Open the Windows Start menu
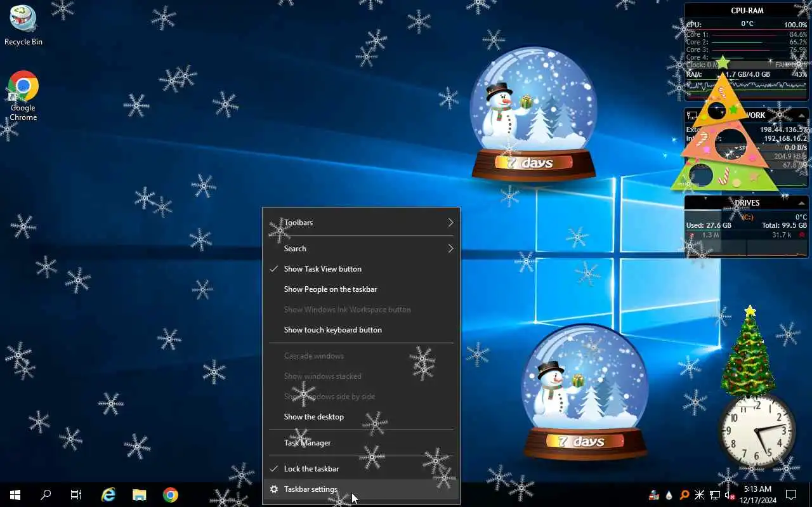 click(x=15, y=495)
